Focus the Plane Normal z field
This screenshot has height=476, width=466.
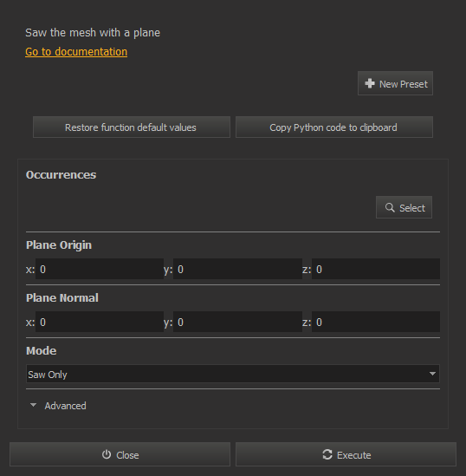tap(376, 322)
